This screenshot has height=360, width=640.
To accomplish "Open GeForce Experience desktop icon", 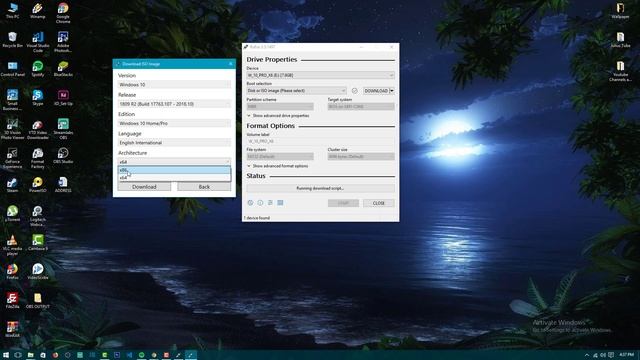I will click(12, 158).
